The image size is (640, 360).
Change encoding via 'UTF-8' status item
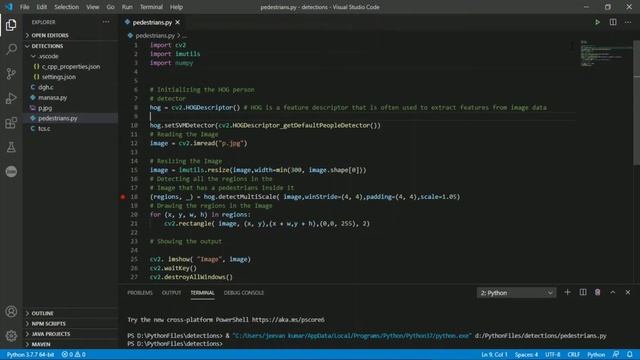[x=553, y=354]
